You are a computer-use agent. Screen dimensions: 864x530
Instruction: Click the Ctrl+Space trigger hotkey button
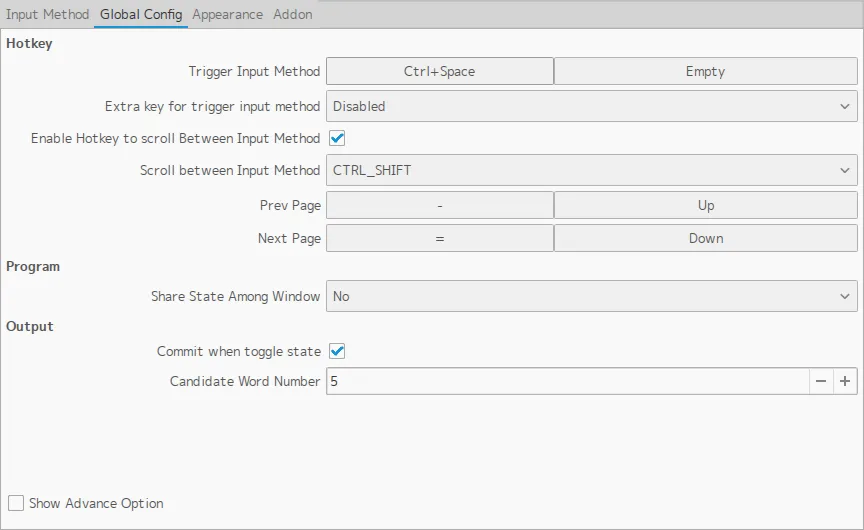coord(440,72)
